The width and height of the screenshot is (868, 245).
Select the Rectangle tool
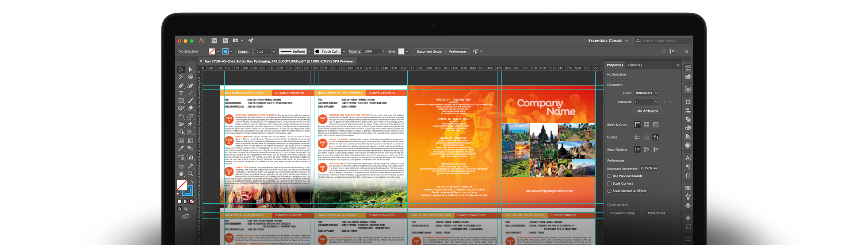(x=181, y=101)
